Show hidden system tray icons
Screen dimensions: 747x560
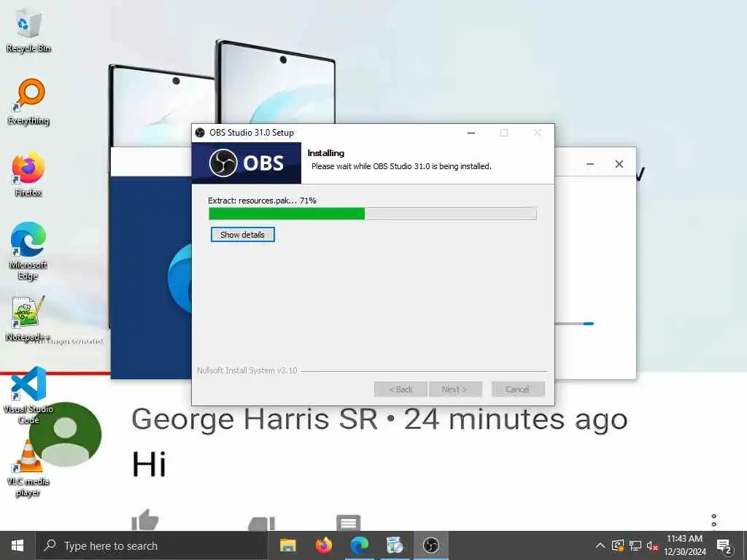[x=600, y=545]
